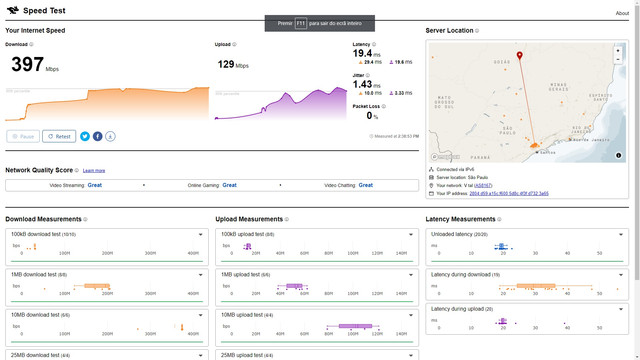The image size is (640, 360).
Task: Open Packet Loss info icon
Action: [x=384, y=106]
